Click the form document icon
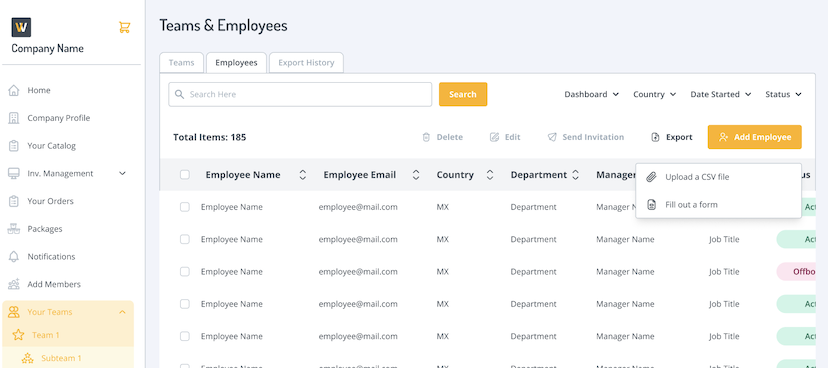 pos(652,205)
